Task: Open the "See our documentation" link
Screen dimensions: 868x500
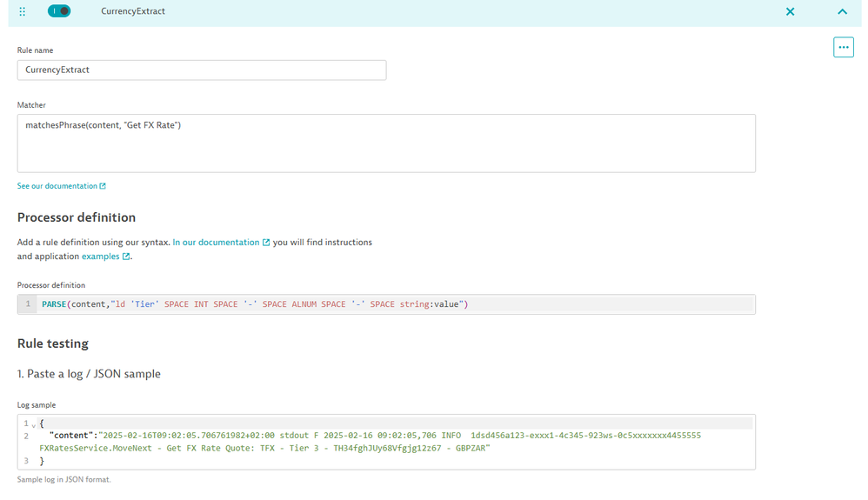Action: 57,186
